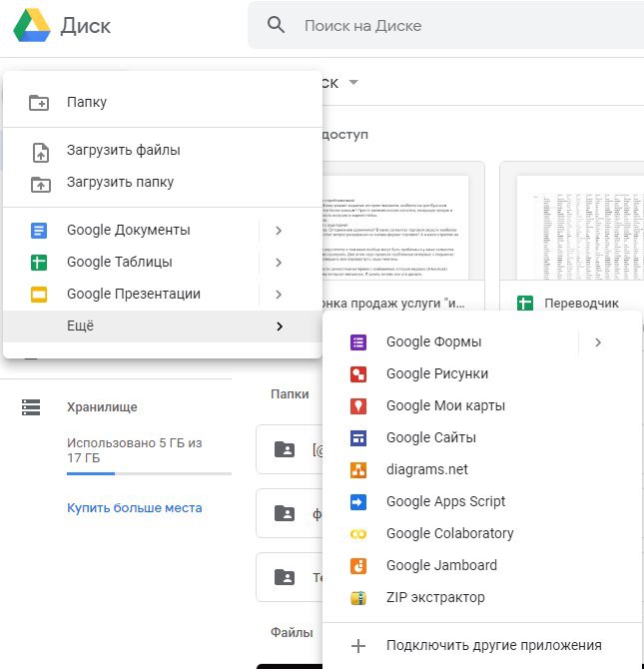
Task: Open Хранилище in the sidebar
Action: coord(102,407)
